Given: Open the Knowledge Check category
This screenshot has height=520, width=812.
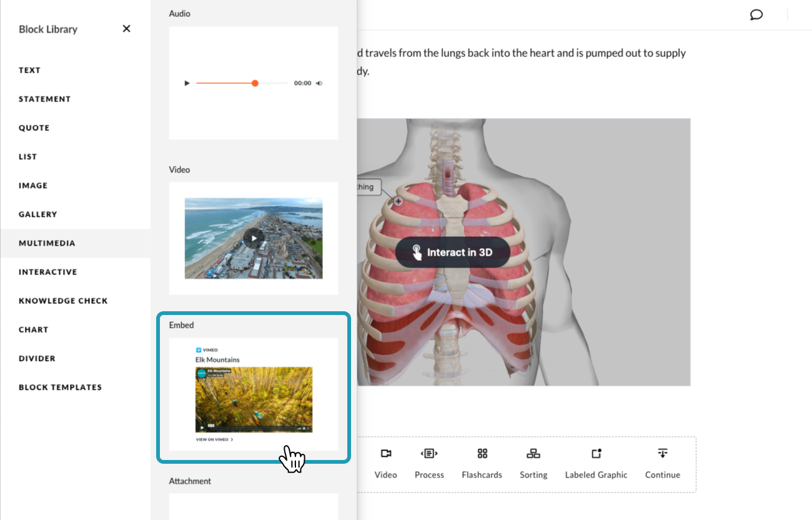Looking at the screenshot, I should tap(63, 301).
